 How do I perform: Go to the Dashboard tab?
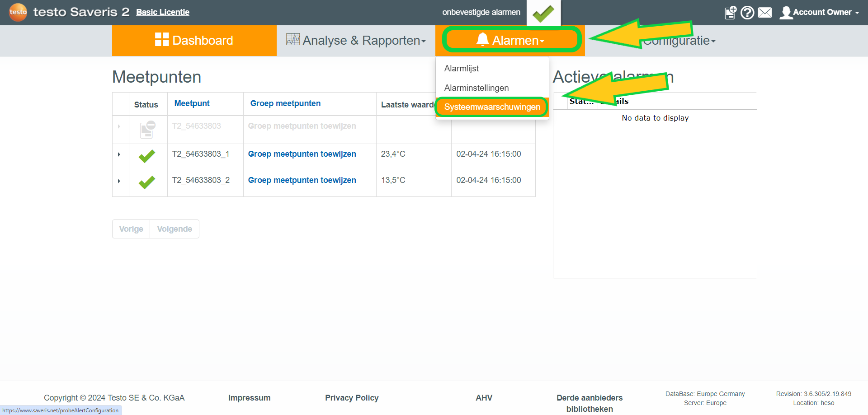[x=194, y=41]
